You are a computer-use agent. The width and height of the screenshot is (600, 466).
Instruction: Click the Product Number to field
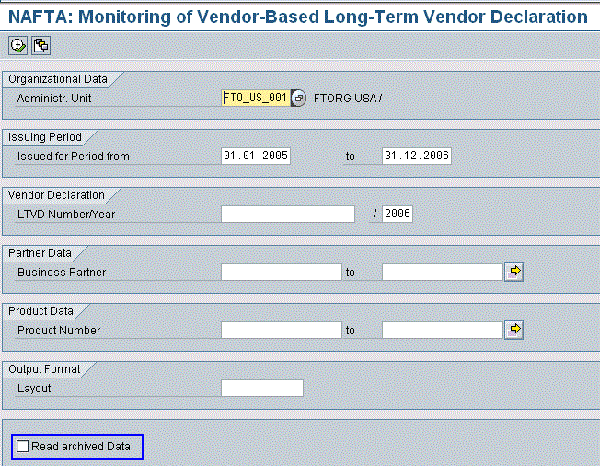442,330
